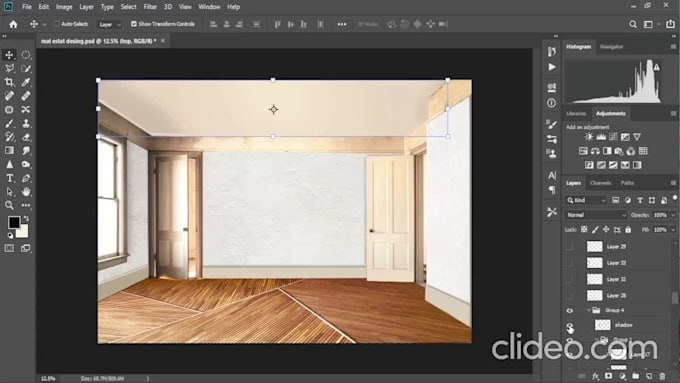The height and width of the screenshot is (383, 680).
Task: Show Layer 29 via visibility box
Action: [x=570, y=246]
